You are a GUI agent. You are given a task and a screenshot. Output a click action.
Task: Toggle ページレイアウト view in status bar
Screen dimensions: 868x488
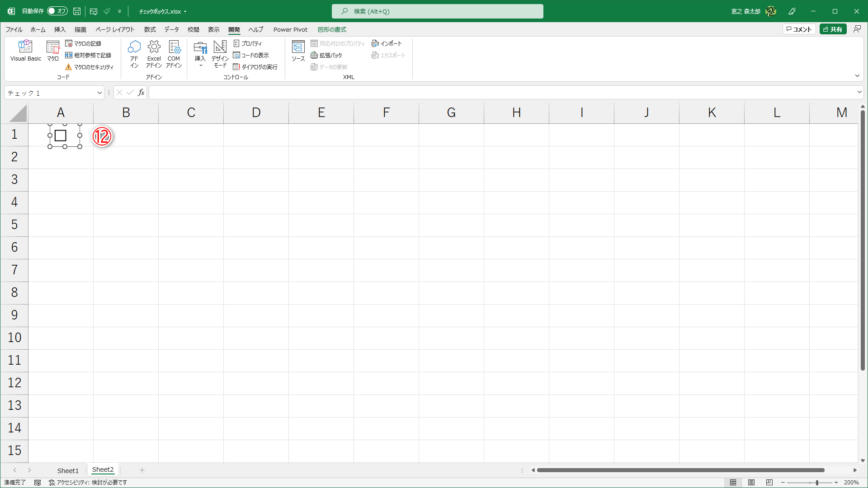(x=751, y=483)
